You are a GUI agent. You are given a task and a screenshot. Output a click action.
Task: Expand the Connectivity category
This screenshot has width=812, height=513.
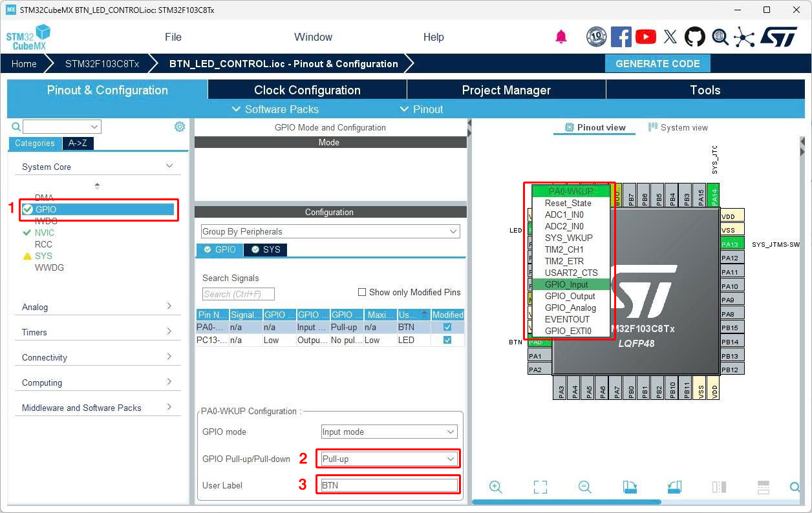[169, 357]
